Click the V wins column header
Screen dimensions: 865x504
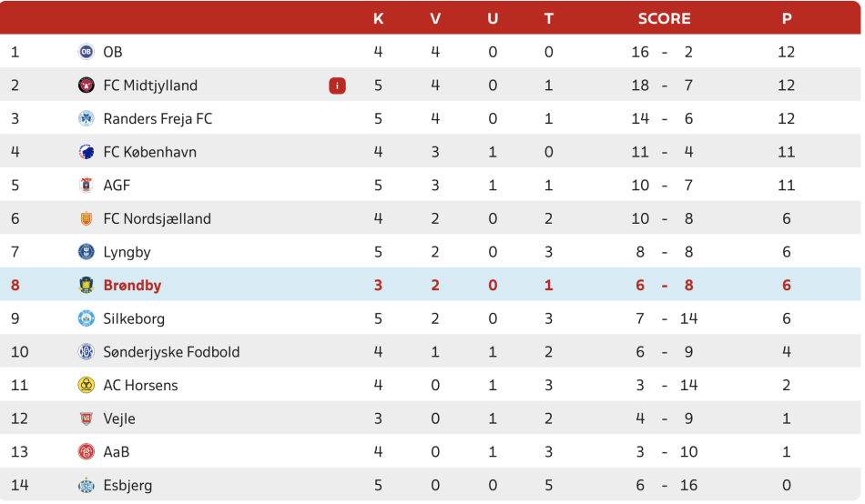[x=435, y=19]
